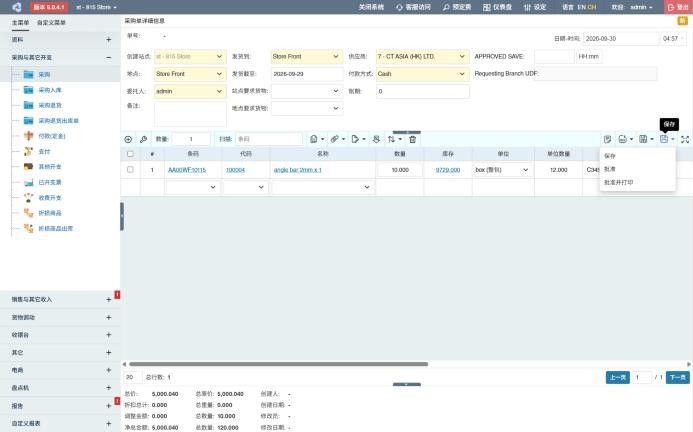
Task: Click the horizontal scrollbar below the grid
Action: click(x=278, y=364)
